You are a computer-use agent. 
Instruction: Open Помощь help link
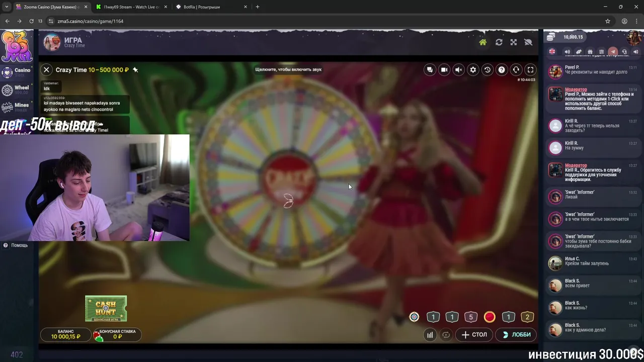click(16, 245)
